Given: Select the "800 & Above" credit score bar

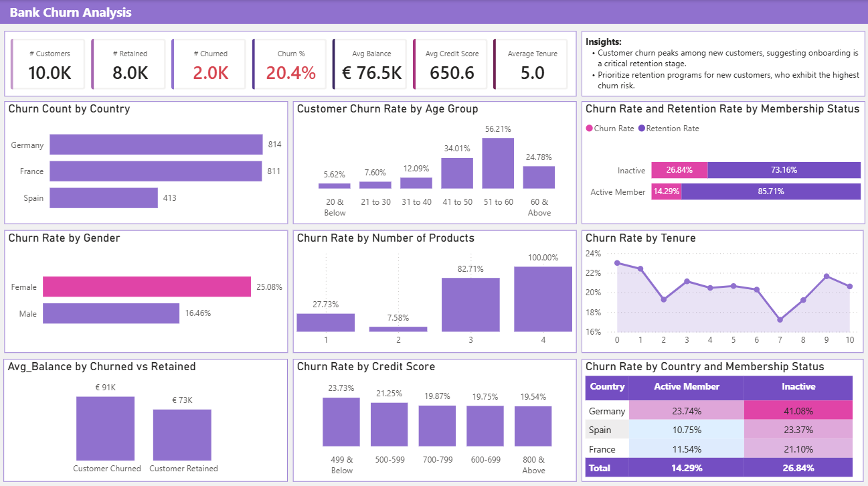Looking at the screenshot, I should 533,426.
